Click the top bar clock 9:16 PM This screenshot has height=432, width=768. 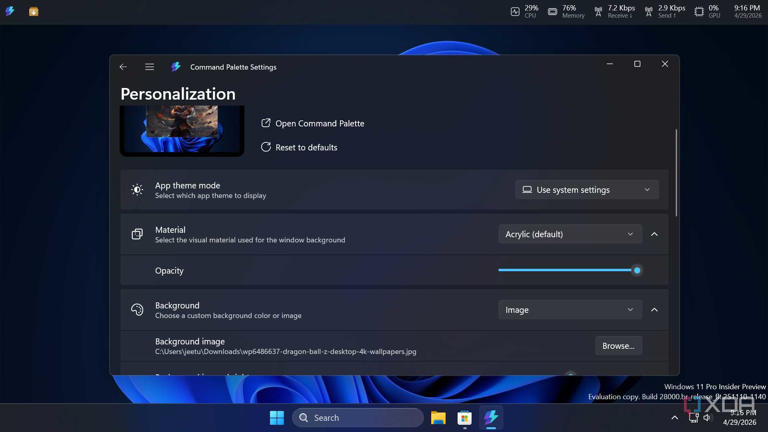point(747,8)
